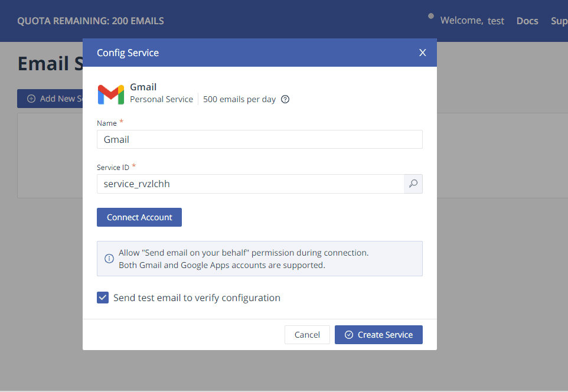This screenshot has width=568, height=392.
Task: Click the status dot beside Welcome
Action: pos(431,16)
